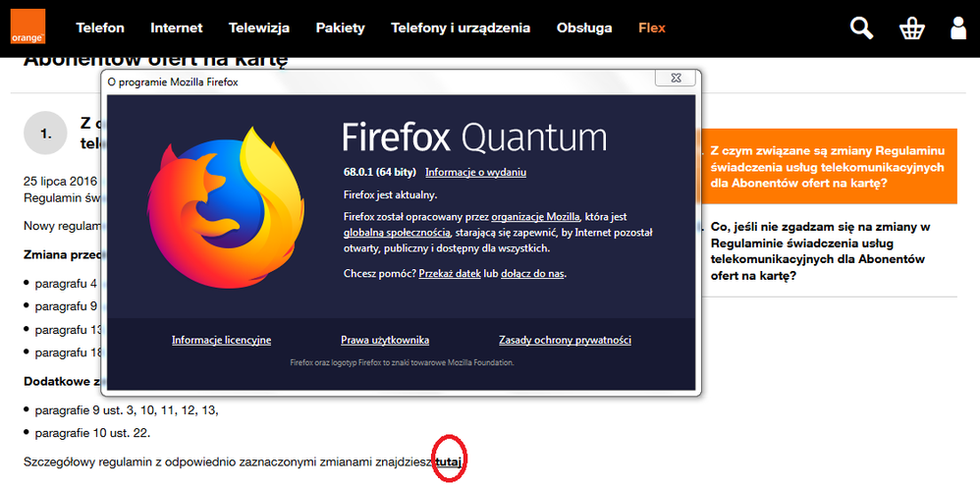980x486 pixels.
Task: Click the Firefox trademark notice text
Action: 403,362
